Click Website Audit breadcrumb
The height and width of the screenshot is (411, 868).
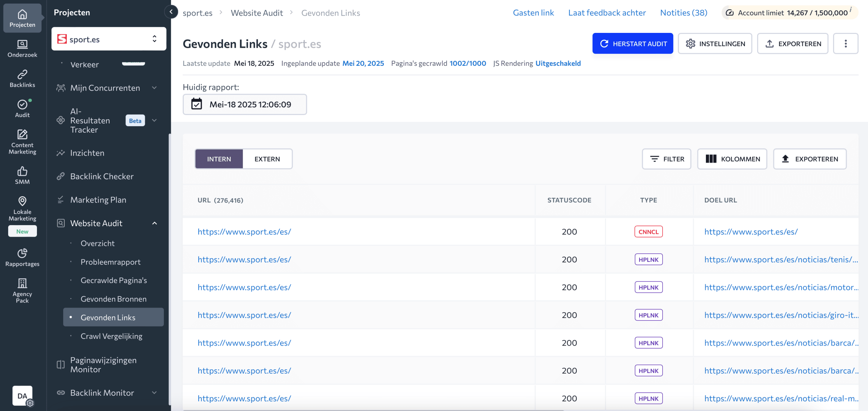click(x=257, y=13)
